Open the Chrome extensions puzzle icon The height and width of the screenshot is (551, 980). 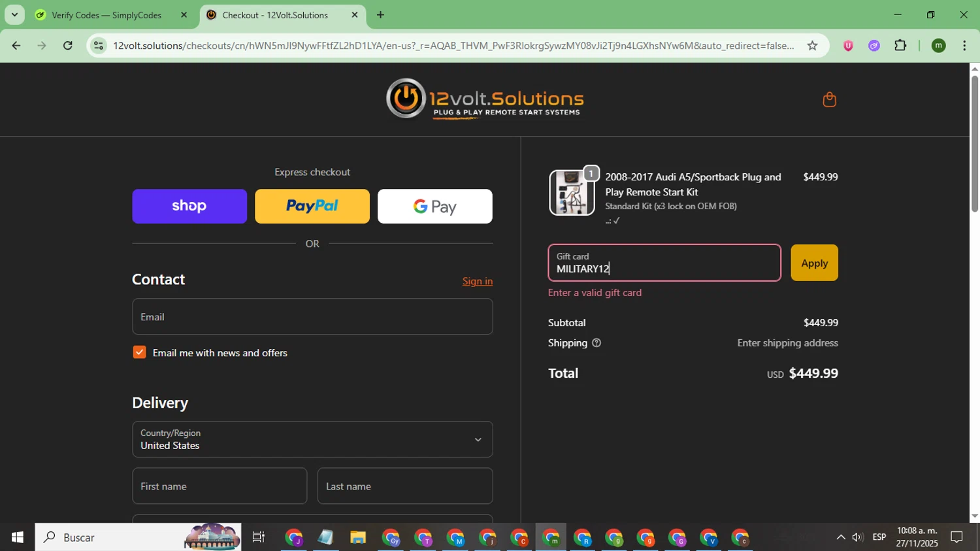coord(900,46)
